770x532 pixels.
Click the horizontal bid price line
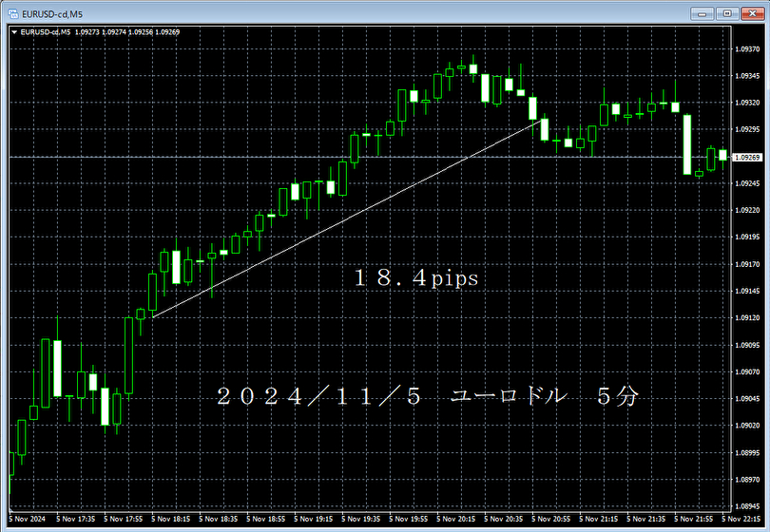285,156
